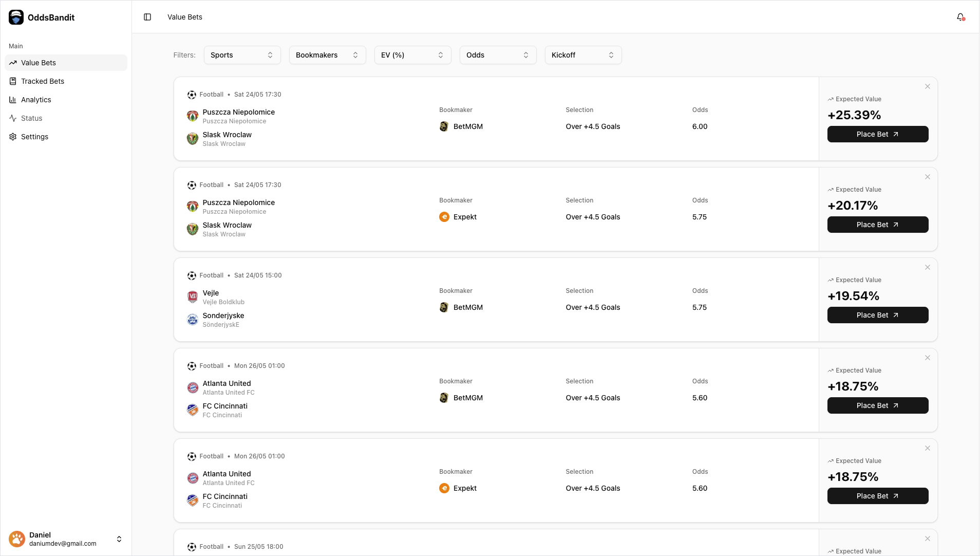Open the OddsBandit logo icon
Viewport: 980px width, 556px height.
(16, 17)
